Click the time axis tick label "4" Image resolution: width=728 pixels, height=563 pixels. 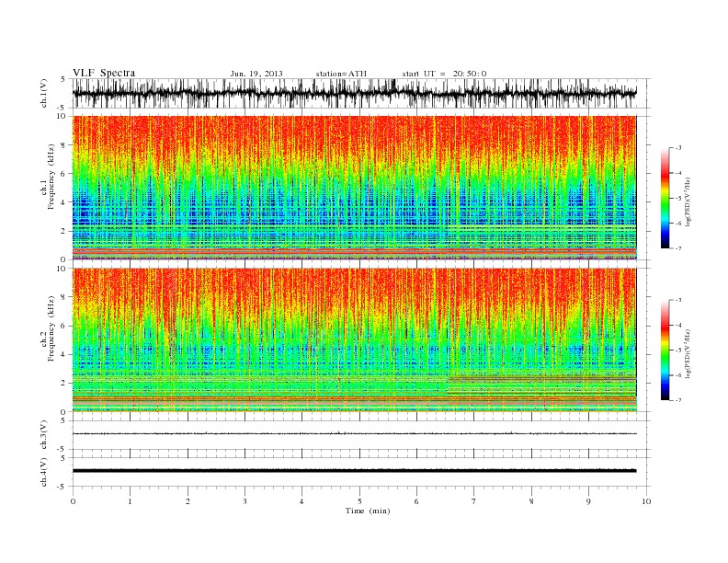(301, 501)
